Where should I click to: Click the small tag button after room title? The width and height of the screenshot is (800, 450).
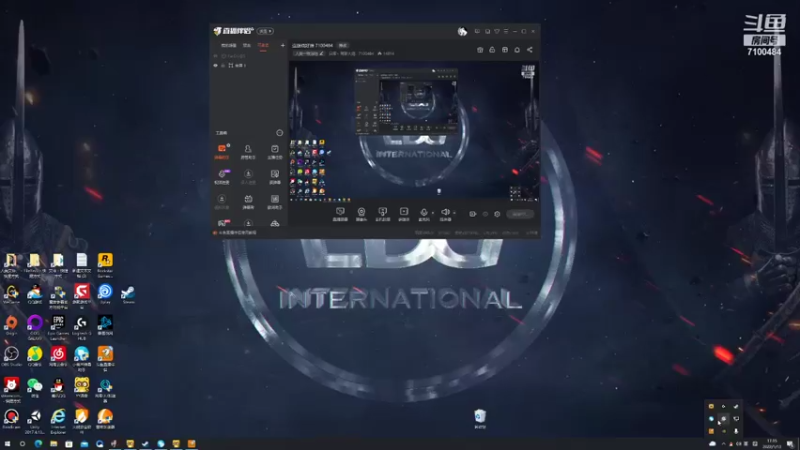pyautogui.click(x=343, y=45)
